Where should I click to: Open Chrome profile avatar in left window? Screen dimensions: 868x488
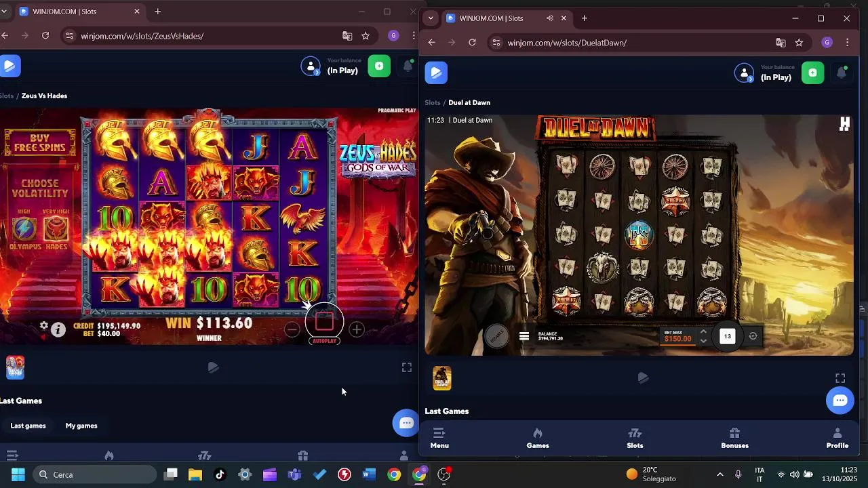393,35
